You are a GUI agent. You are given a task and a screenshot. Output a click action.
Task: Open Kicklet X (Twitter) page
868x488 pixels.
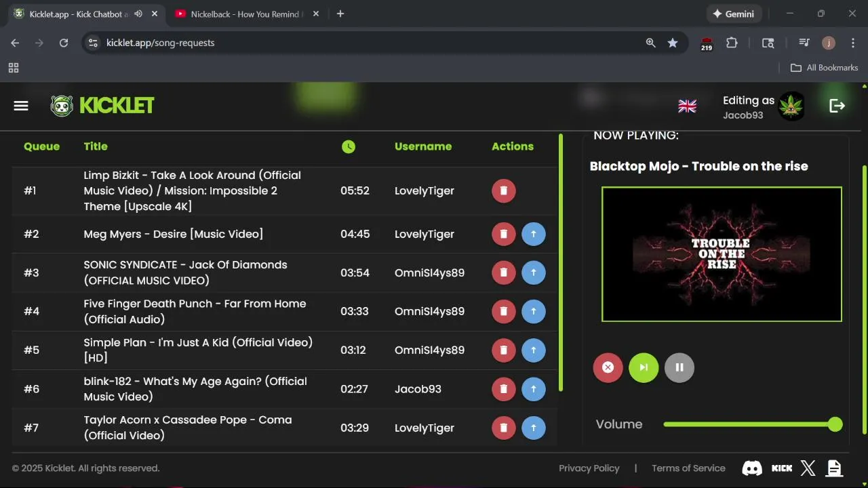(808, 468)
